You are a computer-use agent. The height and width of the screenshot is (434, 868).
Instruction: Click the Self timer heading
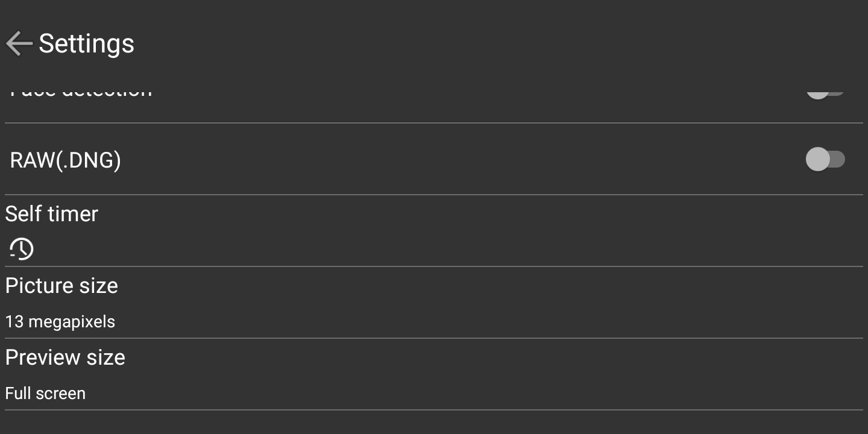(x=52, y=214)
